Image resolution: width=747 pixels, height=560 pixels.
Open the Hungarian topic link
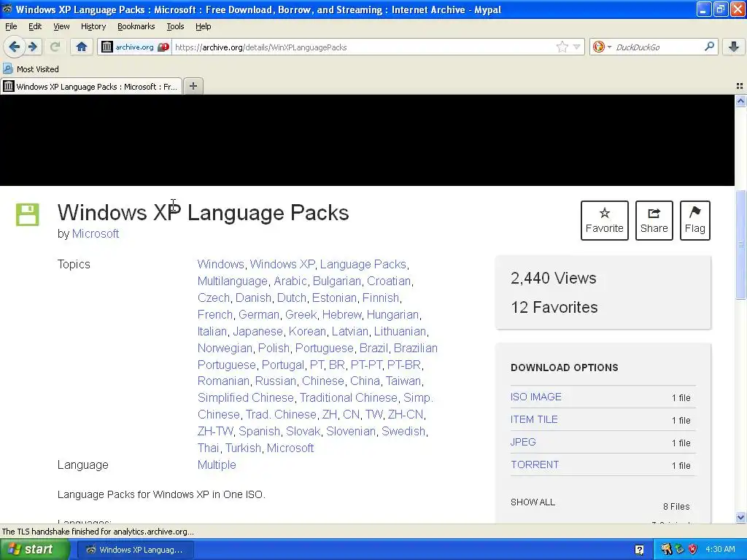392,314
